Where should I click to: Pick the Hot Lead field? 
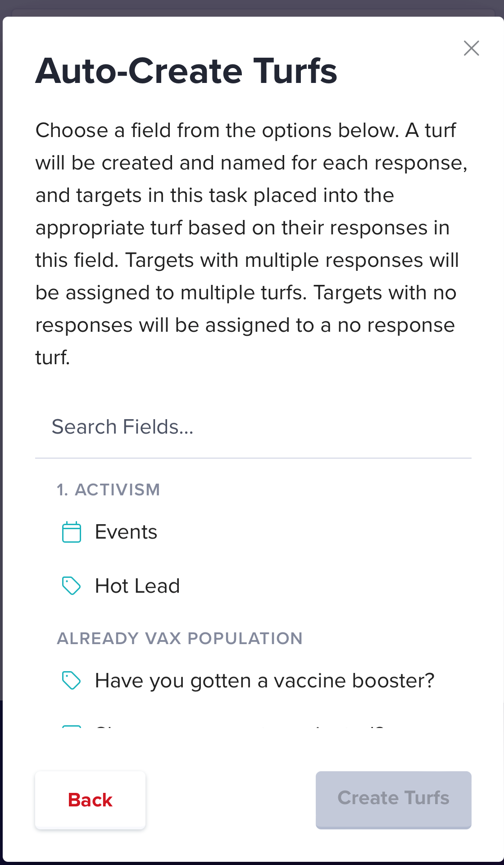point(137,586)
